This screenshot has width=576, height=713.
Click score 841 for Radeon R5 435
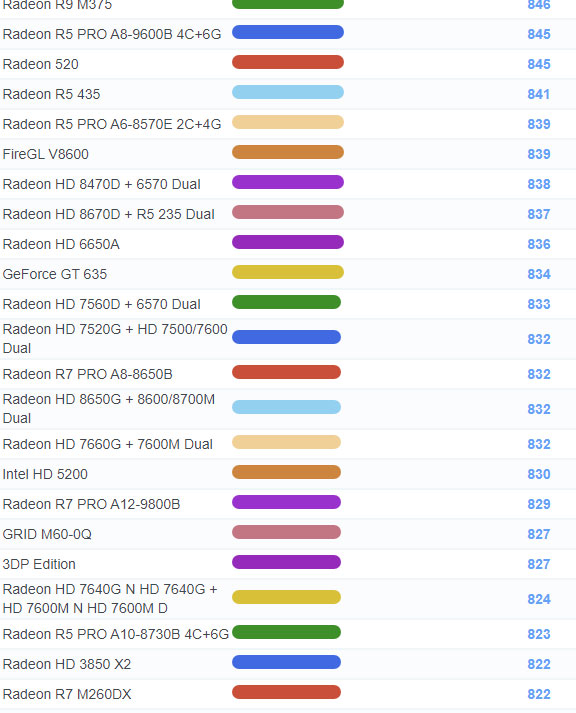tap(539, 94)
